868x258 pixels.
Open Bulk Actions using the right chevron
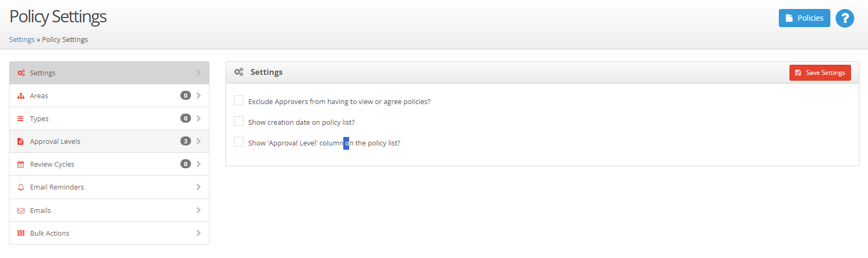[198, 233]
